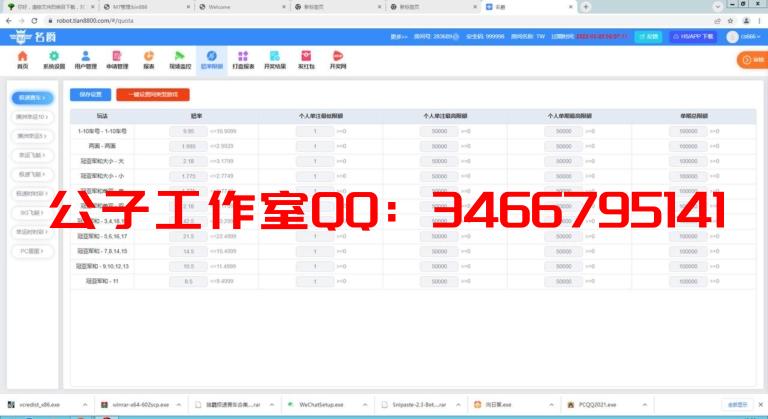Edit minimum bet field in 两面 row

click(x=315, y=146)
